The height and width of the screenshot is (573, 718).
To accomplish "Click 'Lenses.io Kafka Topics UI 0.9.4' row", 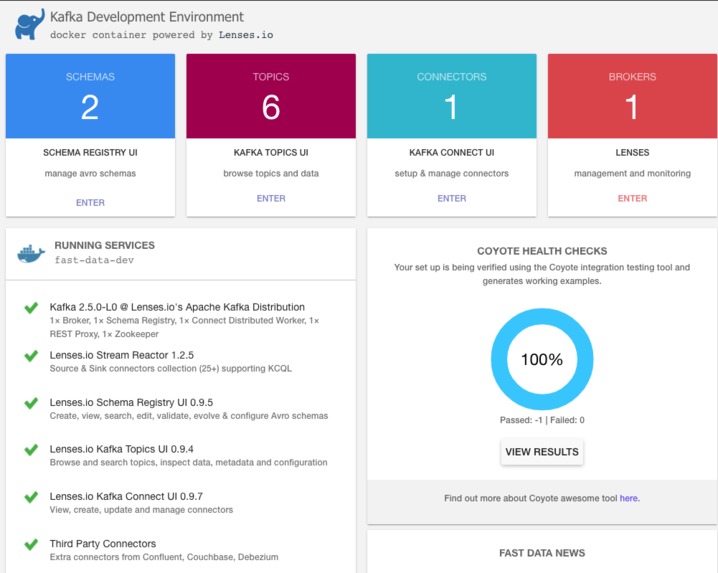I will click(x=122, y=449).
